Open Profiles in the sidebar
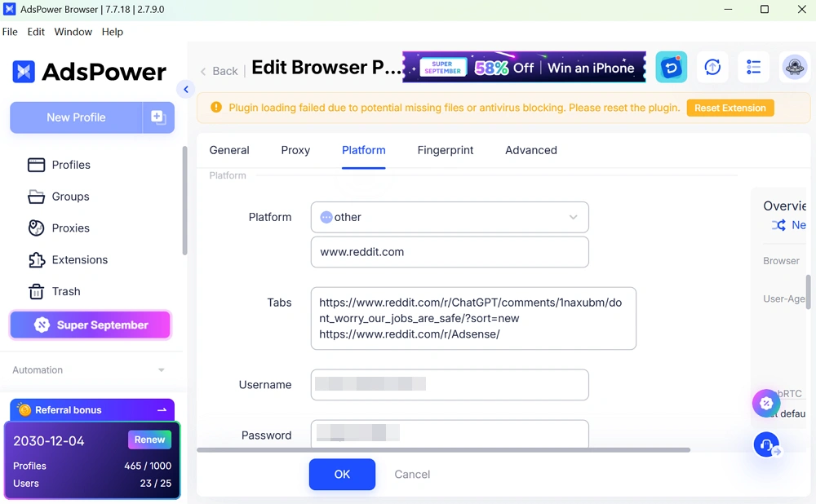This screenshot has width=816, height=504. (x=59, y=165)
